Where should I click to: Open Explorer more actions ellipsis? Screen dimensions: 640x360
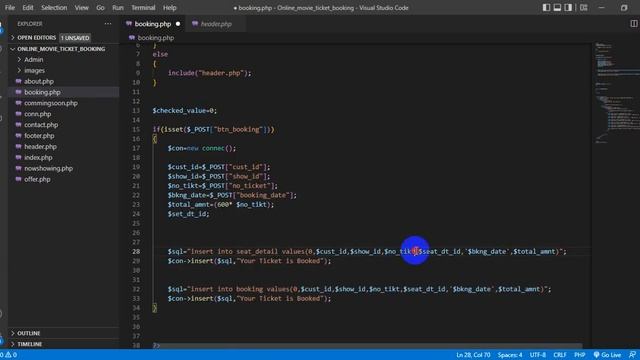108,24
